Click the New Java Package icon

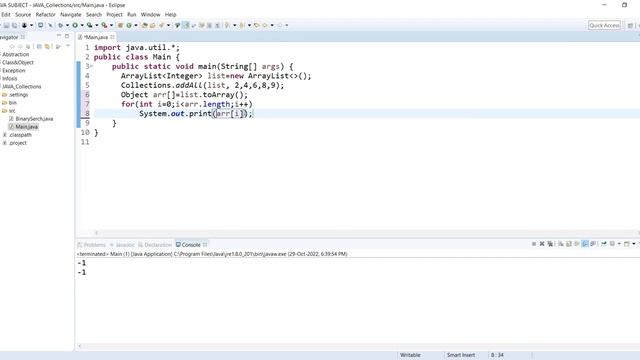pyautogui.click(x=120, y=25)
